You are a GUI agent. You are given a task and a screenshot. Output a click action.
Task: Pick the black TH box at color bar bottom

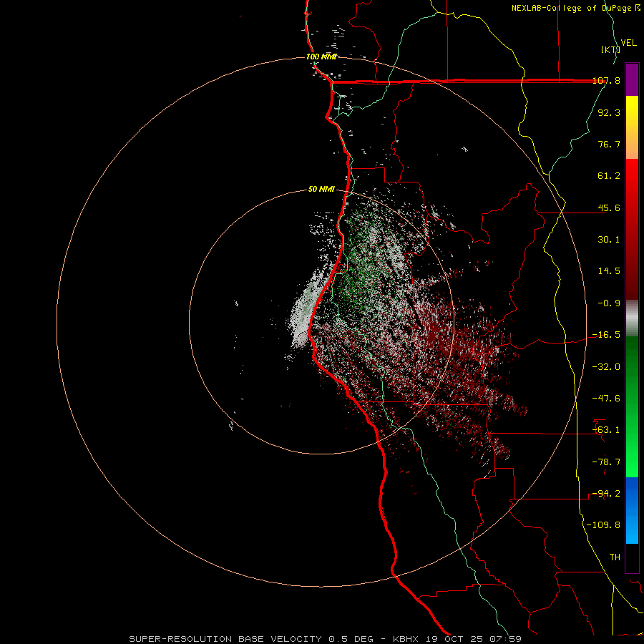[632, 558]
